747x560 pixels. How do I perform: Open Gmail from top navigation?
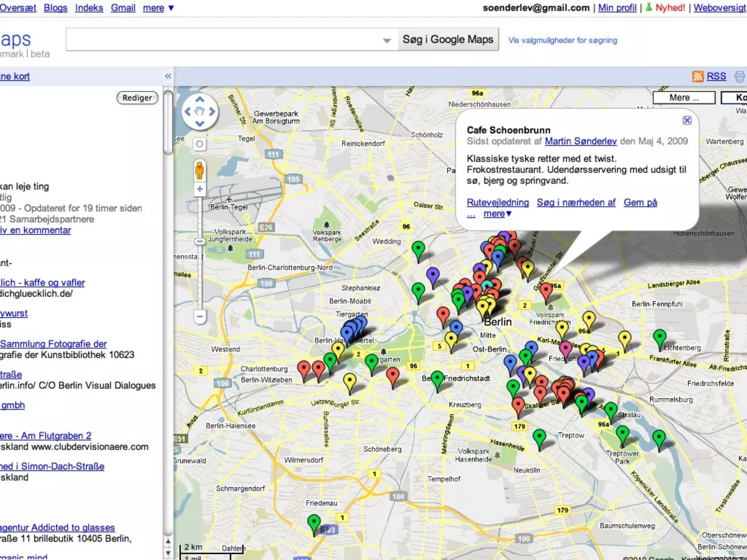click(x=123, y=8)
